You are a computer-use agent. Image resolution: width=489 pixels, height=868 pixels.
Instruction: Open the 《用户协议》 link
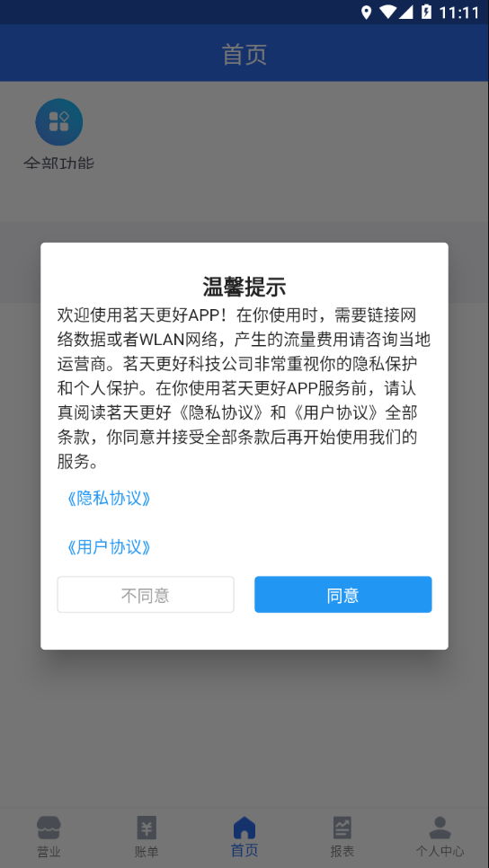[109, 547]
